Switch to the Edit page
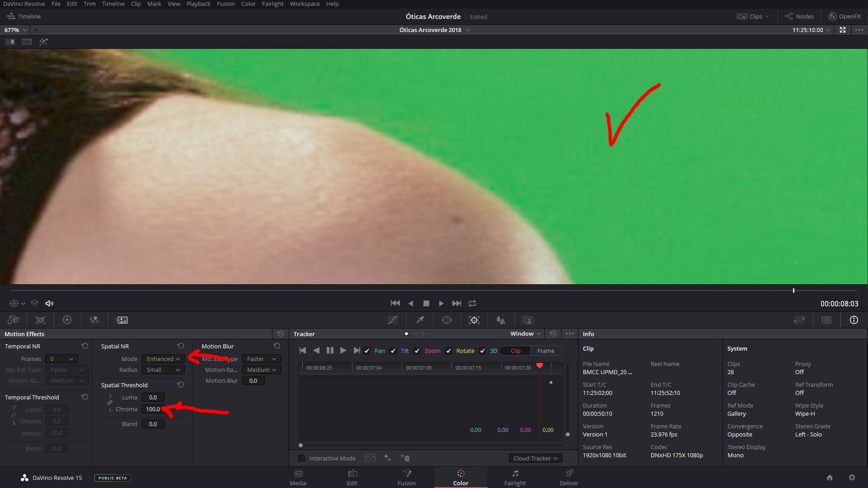Image resolution: width=868 pixels, height=488 pixels. [352, 478]
